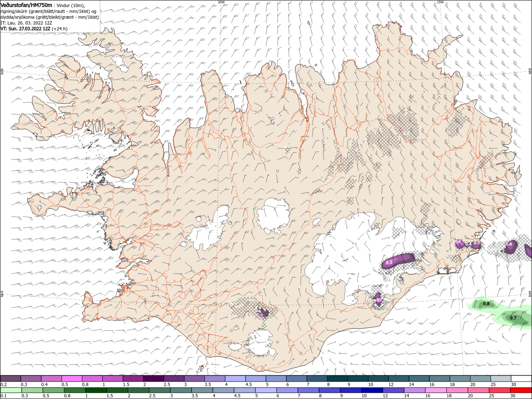
Task: Click the Veðurstofan/HM750m title text
Action: pos(26,5)
